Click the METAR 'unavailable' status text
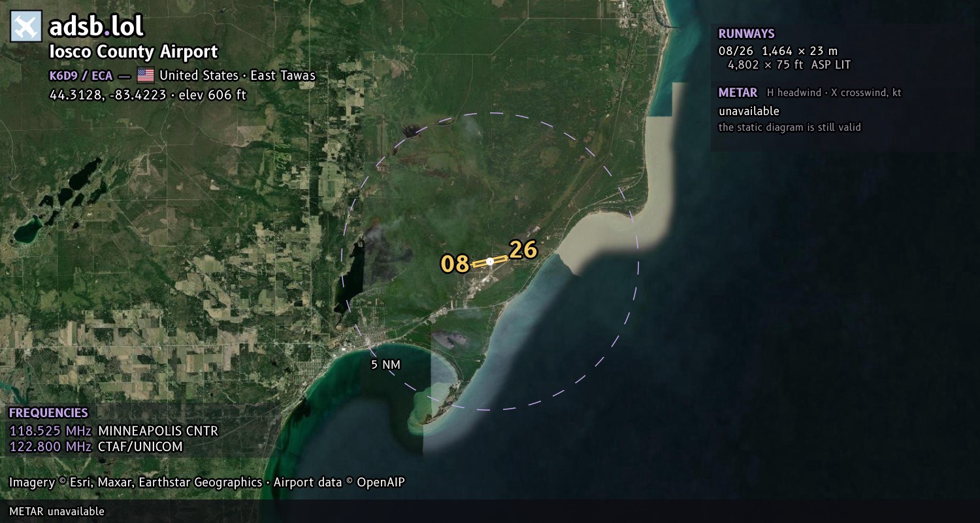Viewport: 980px width, 523px height. point(749,111)
